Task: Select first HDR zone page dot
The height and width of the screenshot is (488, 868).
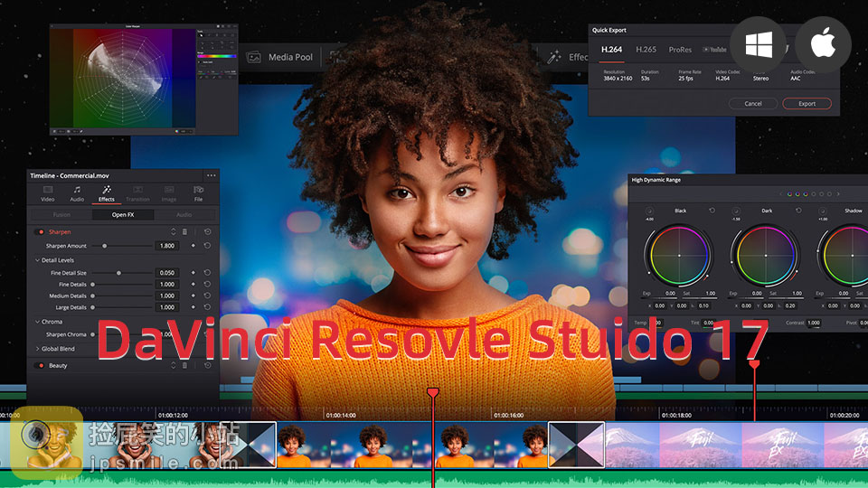Action: 789,194
